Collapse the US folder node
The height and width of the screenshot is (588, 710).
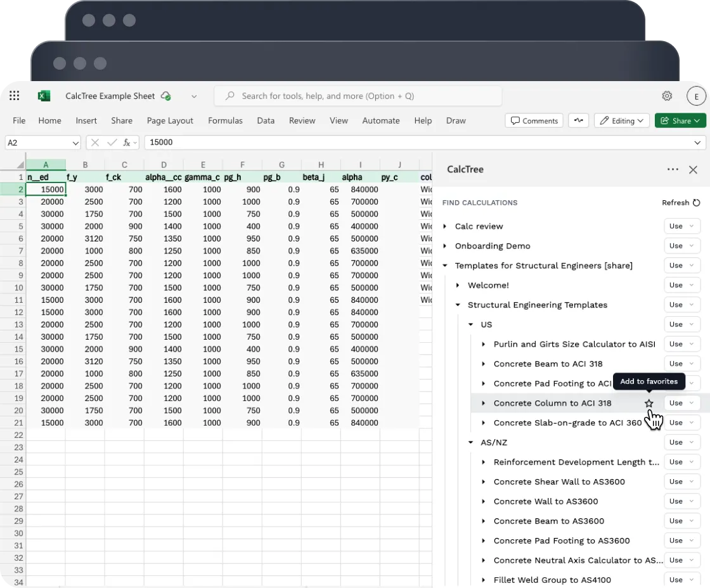coord(470,324)
